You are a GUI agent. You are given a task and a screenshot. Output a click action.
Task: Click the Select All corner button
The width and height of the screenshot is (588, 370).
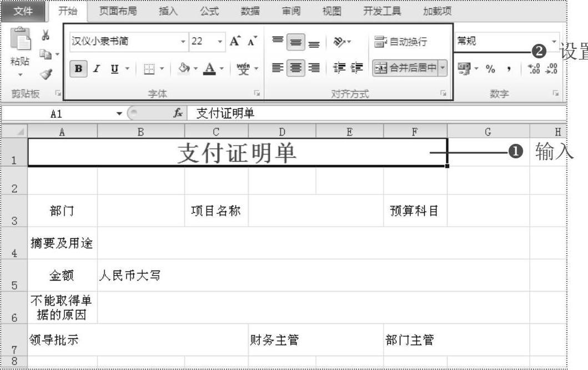[14, 131]
